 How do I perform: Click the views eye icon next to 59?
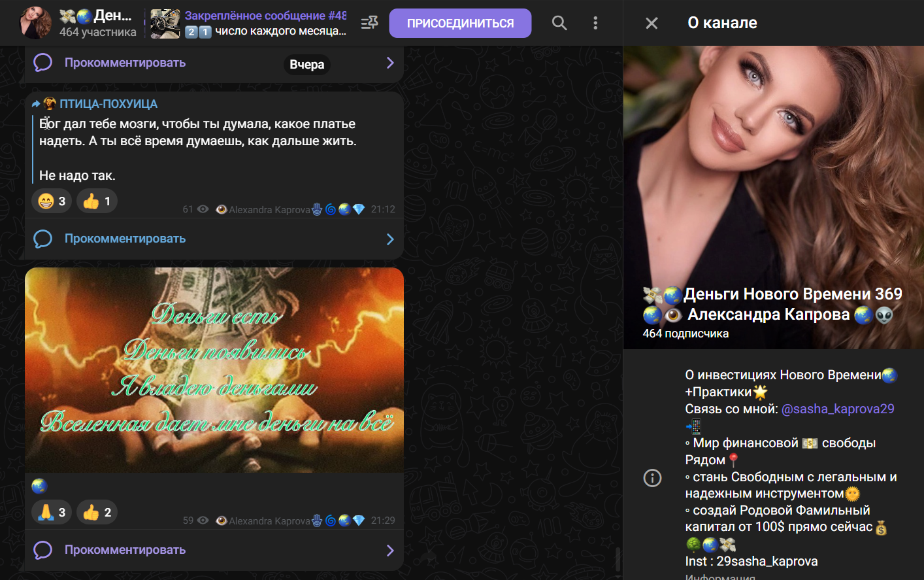pyautogui.click(x=203, y=520)
